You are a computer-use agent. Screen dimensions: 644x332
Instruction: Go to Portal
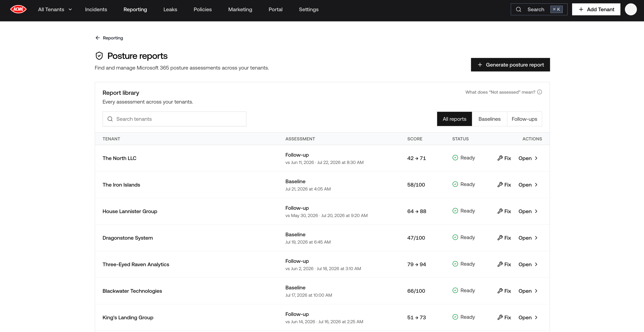point(276,9)
